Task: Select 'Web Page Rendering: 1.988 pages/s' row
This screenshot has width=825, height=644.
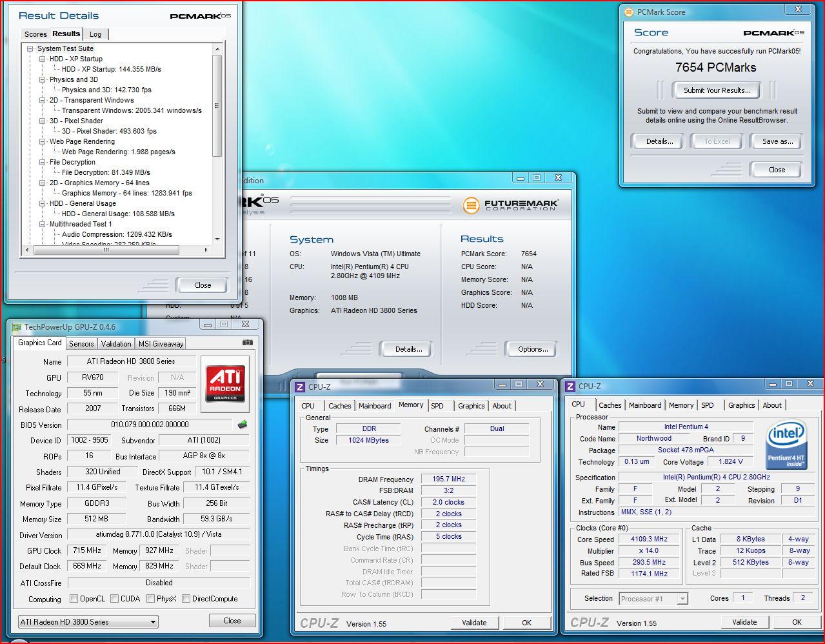Action: pos(119,152)
